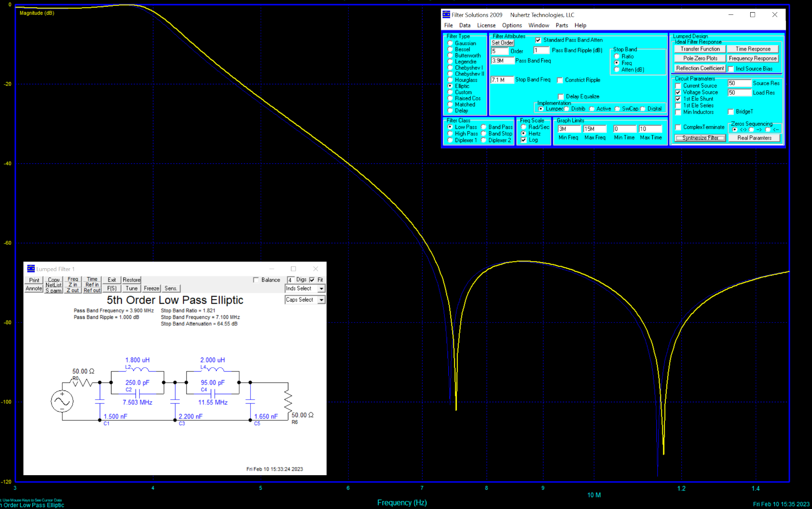Enable the Balance checkbox
Image resolution: width=812 pixels, height=509 pixels.
(x=256, y=280)
